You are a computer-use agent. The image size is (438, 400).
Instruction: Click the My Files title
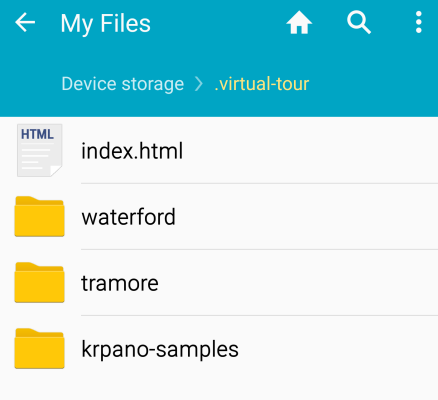[106, 24]
